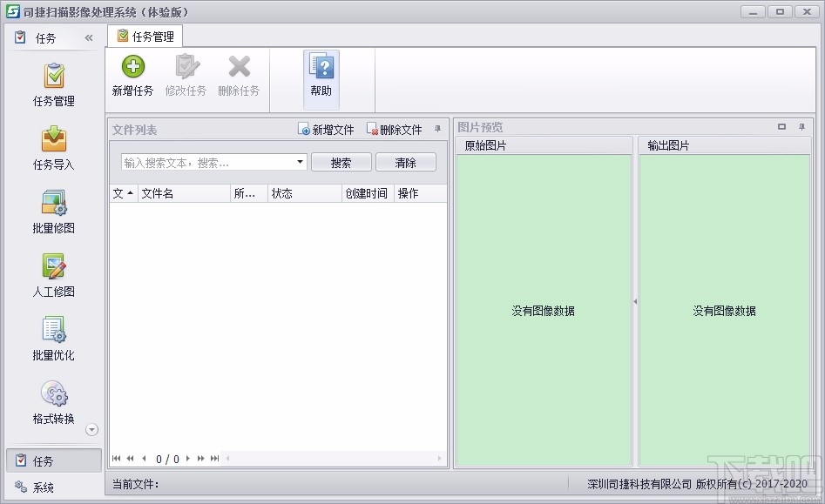Open 任务导入 in the sidebar
This screenshot has height=504, width=825.
click(54, 149)
